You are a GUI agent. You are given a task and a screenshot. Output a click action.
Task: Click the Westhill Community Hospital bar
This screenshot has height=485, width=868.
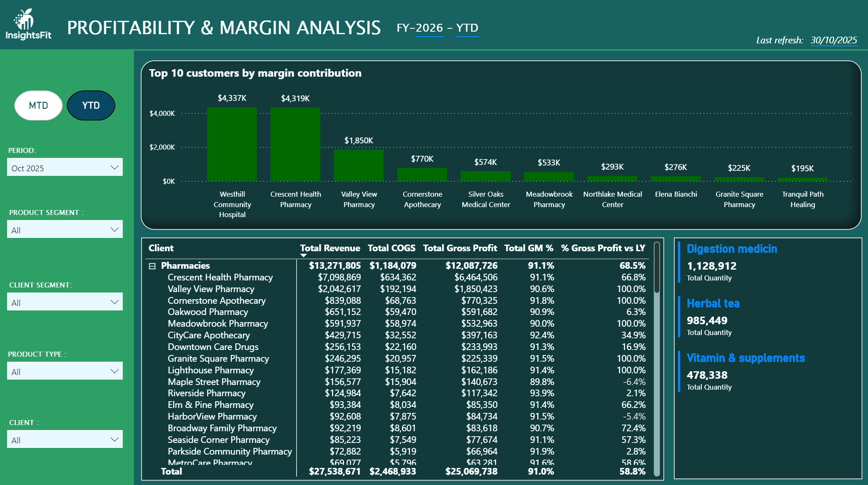point(232,144)
